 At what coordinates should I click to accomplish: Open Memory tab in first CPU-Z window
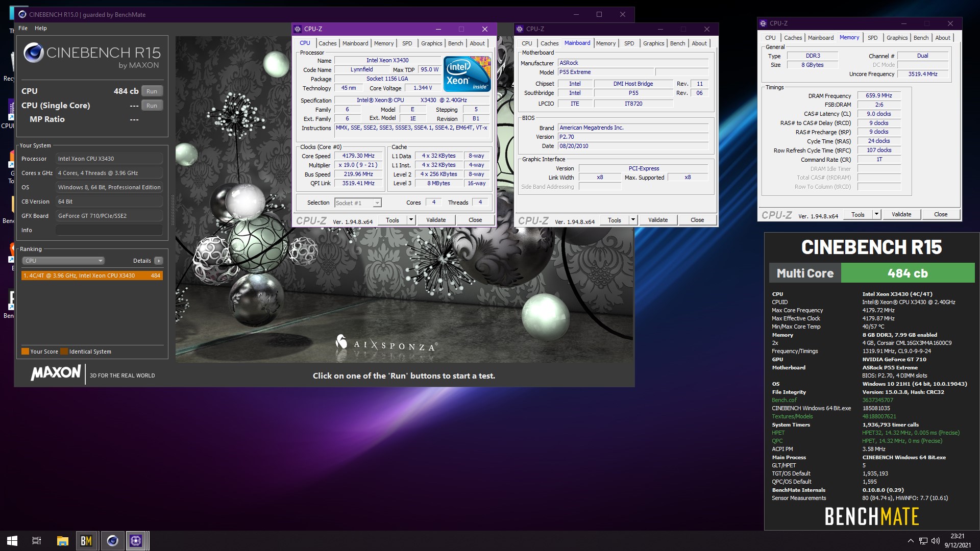point(384,43)
